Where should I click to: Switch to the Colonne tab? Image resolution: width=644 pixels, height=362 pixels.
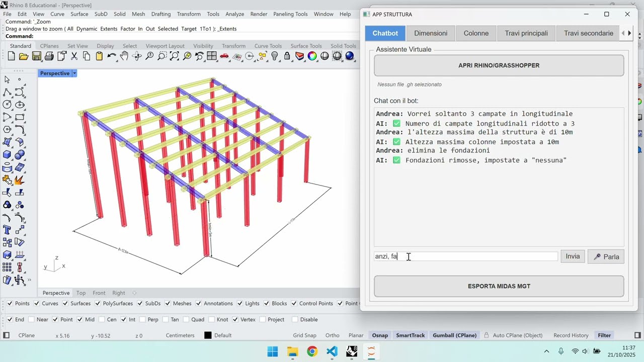coord(476,33)
